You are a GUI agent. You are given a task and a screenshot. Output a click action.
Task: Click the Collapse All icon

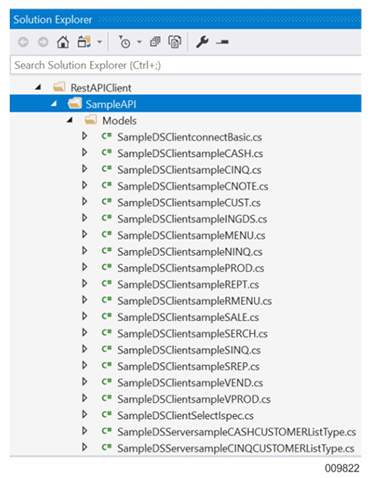pos(155,42)
